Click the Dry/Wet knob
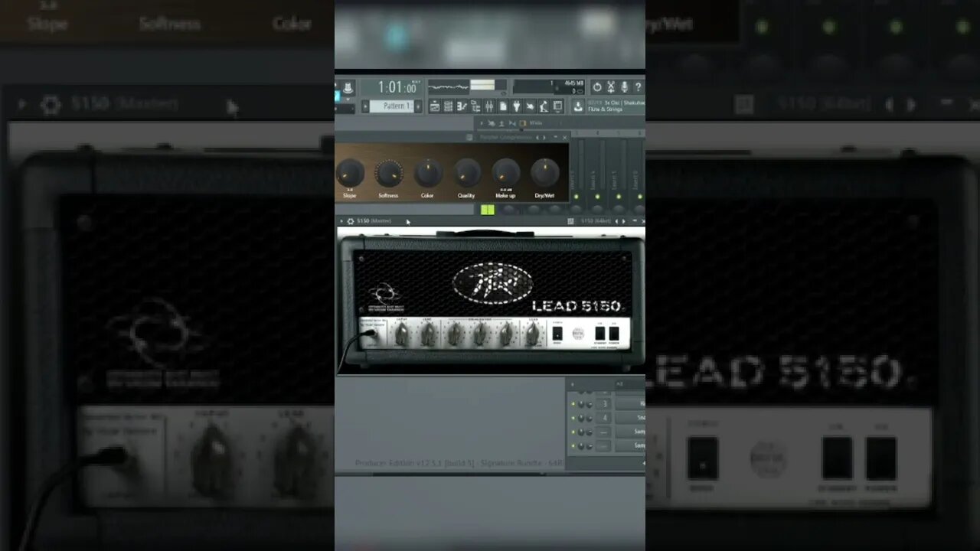980x551 pixels. (544, 173)
